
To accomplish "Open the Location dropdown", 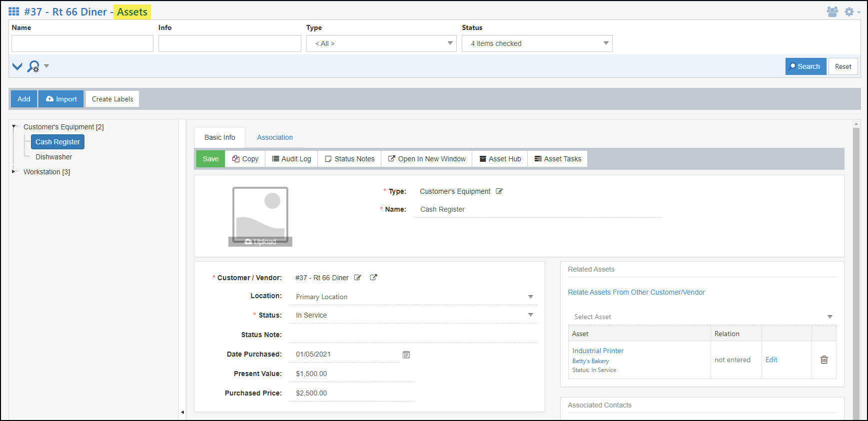I will pyautogui.click(x=413, y=297).
